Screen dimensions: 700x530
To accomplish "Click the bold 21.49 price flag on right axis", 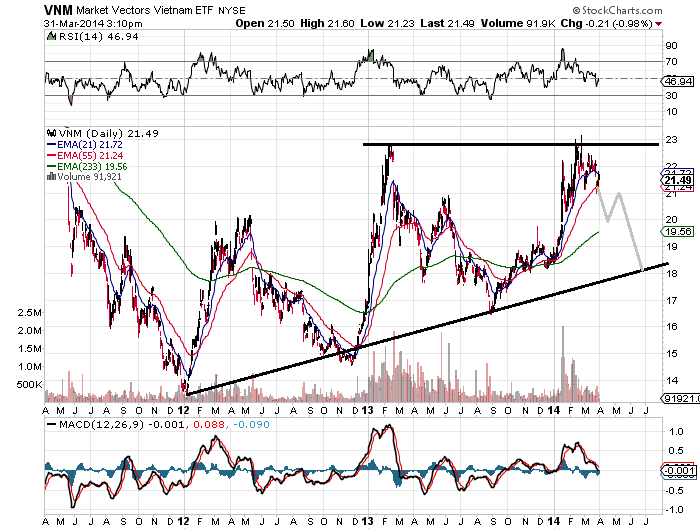I will click(x=678, y=180).
